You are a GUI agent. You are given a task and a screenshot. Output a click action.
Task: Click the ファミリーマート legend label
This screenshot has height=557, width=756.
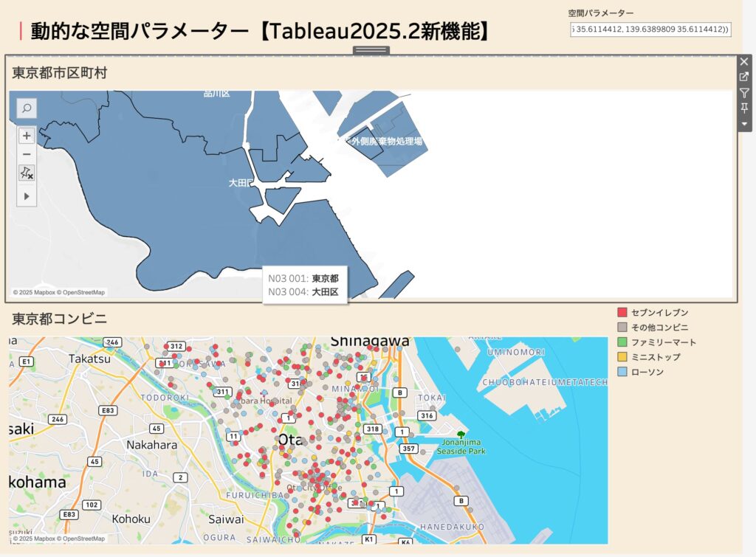coord(663,342)
